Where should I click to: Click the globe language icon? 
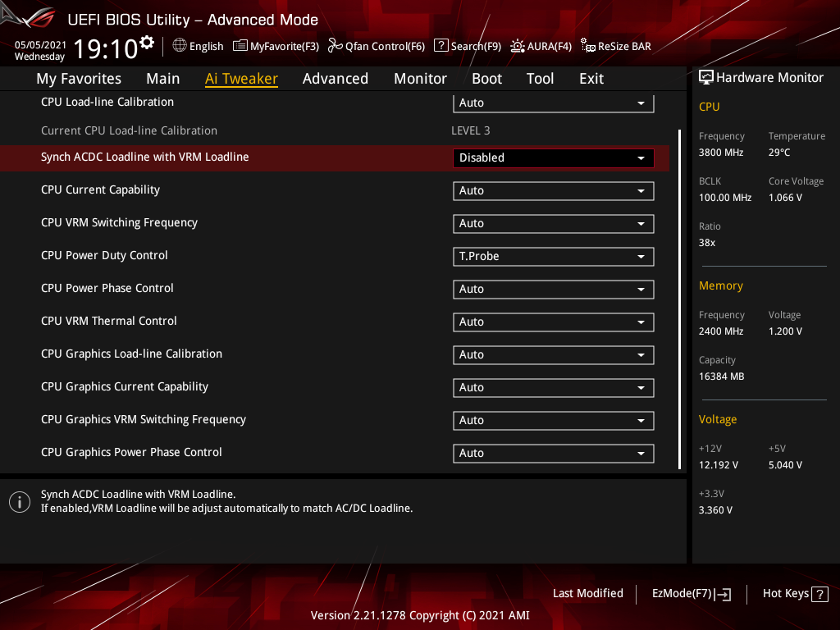click(180, 46)
